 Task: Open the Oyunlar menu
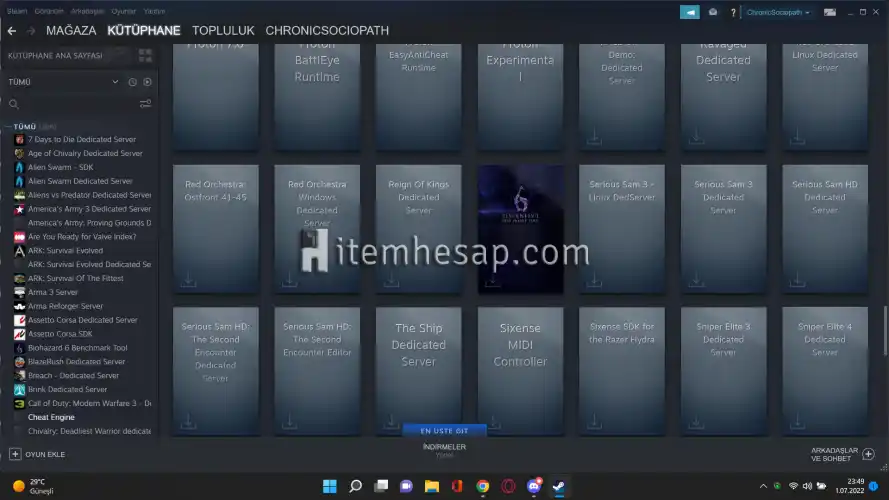123,10
